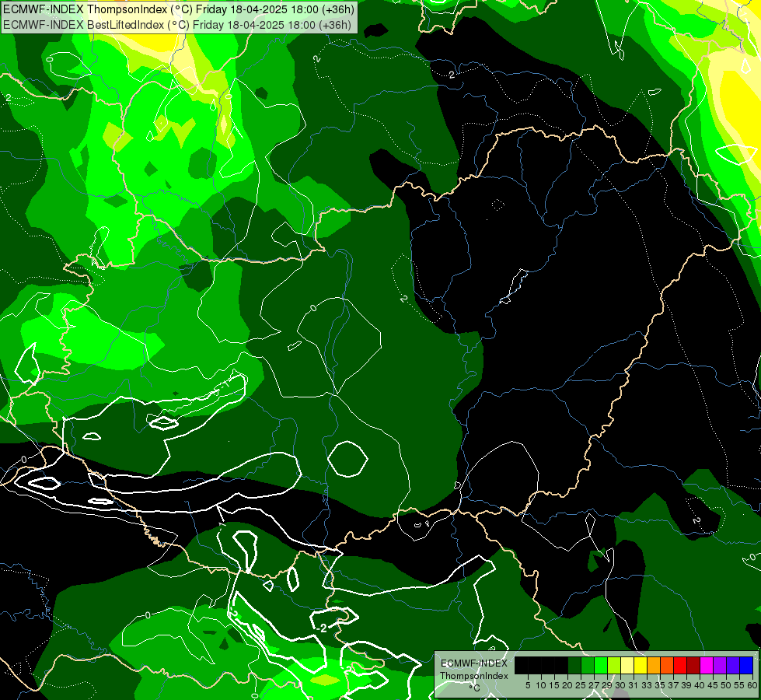Click the legend scale value 5
This screenshot has height=700, width=761.
[x=528, y=685]
